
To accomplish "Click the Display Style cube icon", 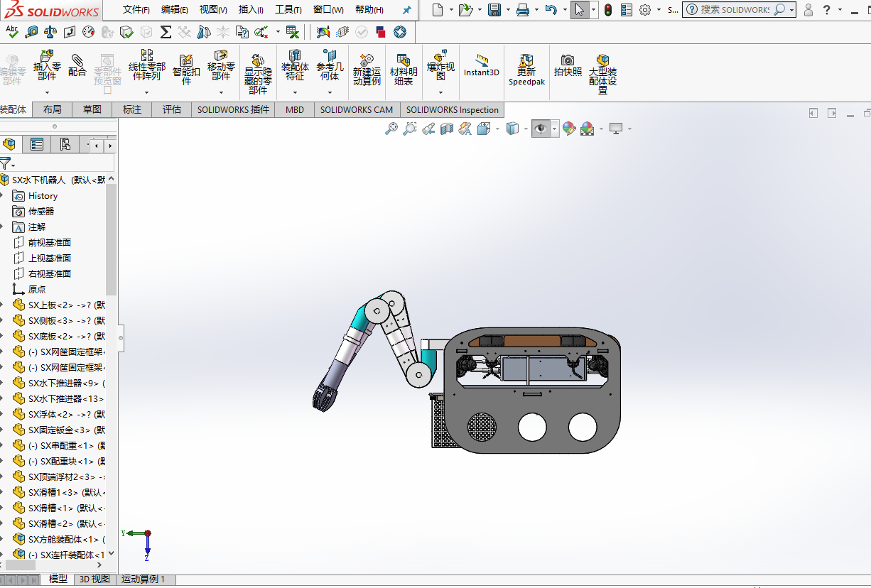I will click(x=512, y=129).
